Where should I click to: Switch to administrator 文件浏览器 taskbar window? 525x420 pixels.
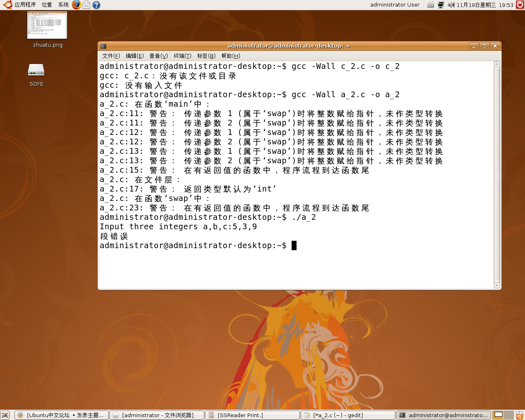click(x=157, y=415)
